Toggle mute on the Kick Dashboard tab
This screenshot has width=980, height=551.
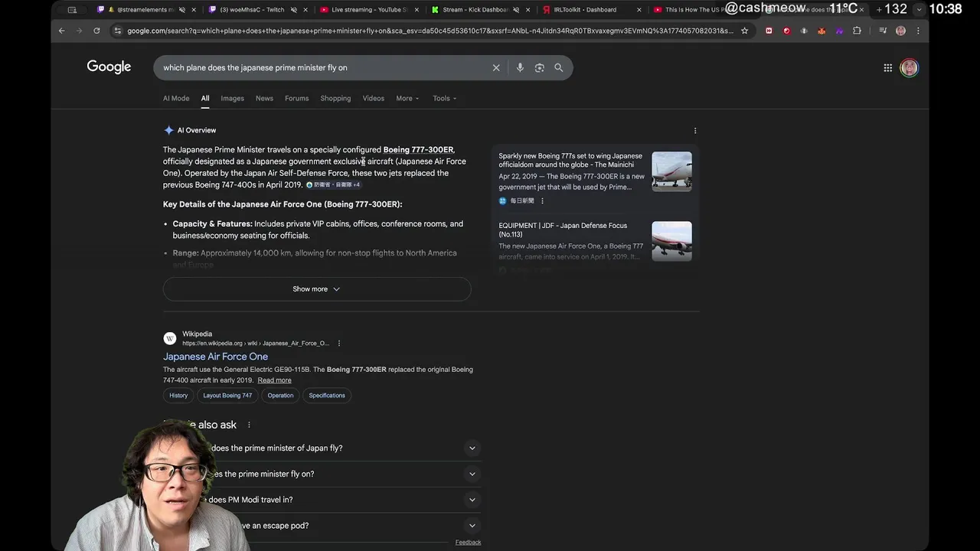516,10
